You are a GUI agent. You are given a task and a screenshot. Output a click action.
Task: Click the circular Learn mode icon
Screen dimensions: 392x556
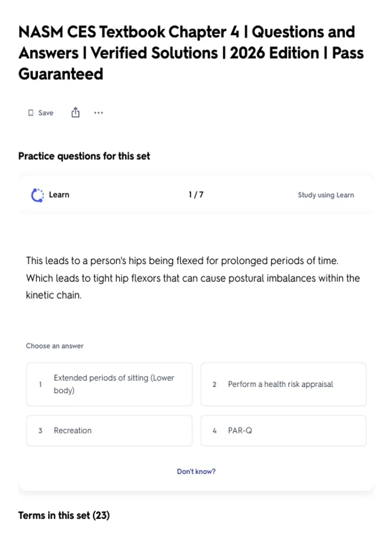pos(37,195)
